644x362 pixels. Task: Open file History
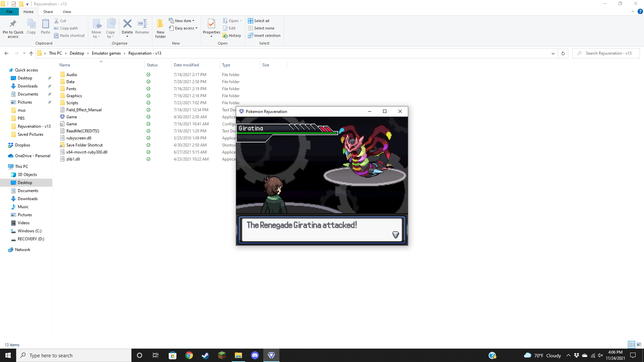pos(232,36)
